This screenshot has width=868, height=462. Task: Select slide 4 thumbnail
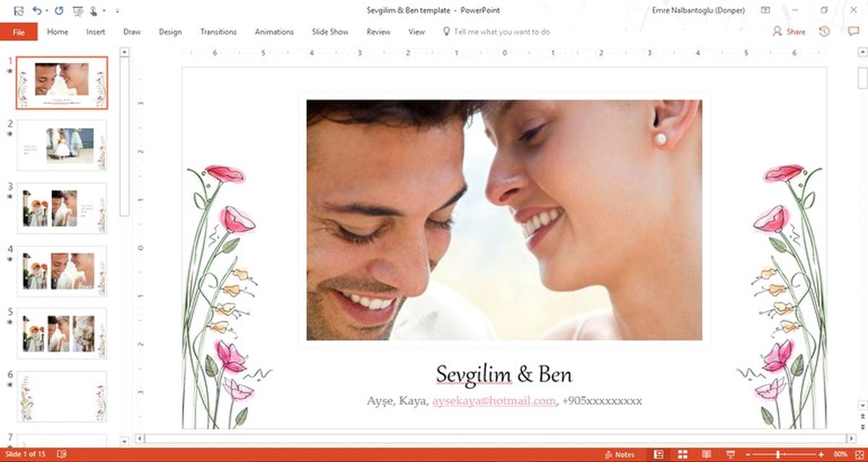(x=62, y=271)
